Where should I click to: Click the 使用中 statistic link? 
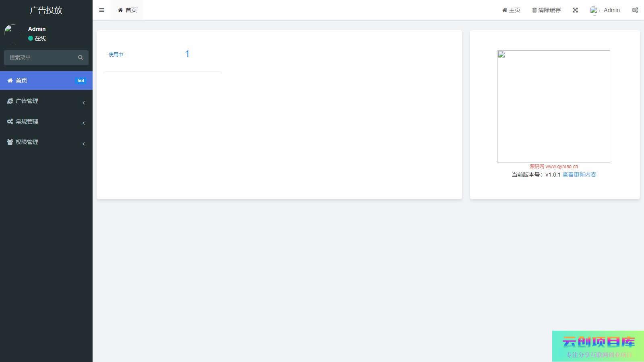pos(116,54)
